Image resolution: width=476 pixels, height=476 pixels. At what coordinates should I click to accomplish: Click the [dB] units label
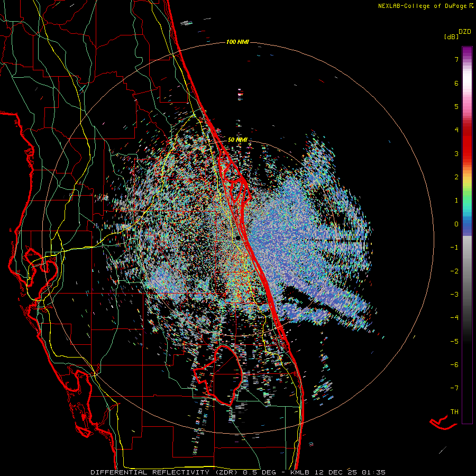[451, 37]
